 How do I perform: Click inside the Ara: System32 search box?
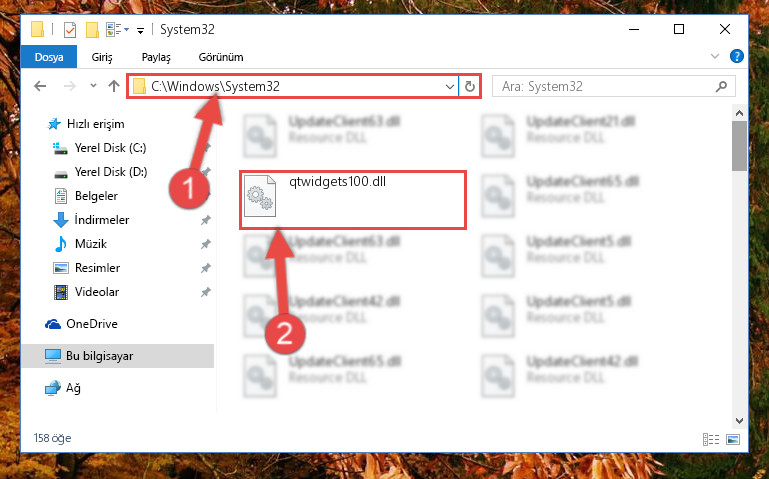[x=606, y=87]
